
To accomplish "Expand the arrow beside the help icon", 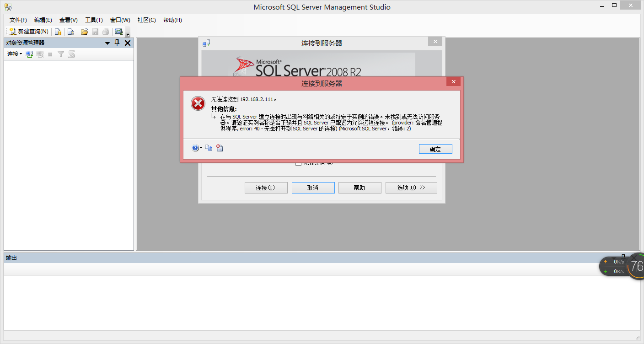I will (201, 148).
